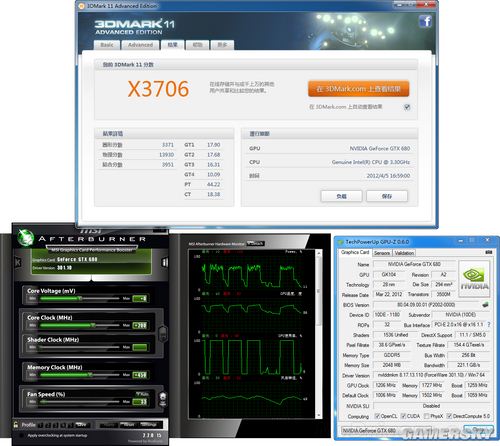Click the hardware monitor scrollbar thumb
Viewport: 500px width, 446px height.
318,291
